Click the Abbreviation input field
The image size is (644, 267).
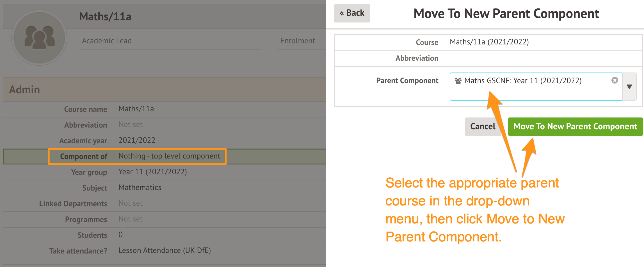[x=533, y=58]
